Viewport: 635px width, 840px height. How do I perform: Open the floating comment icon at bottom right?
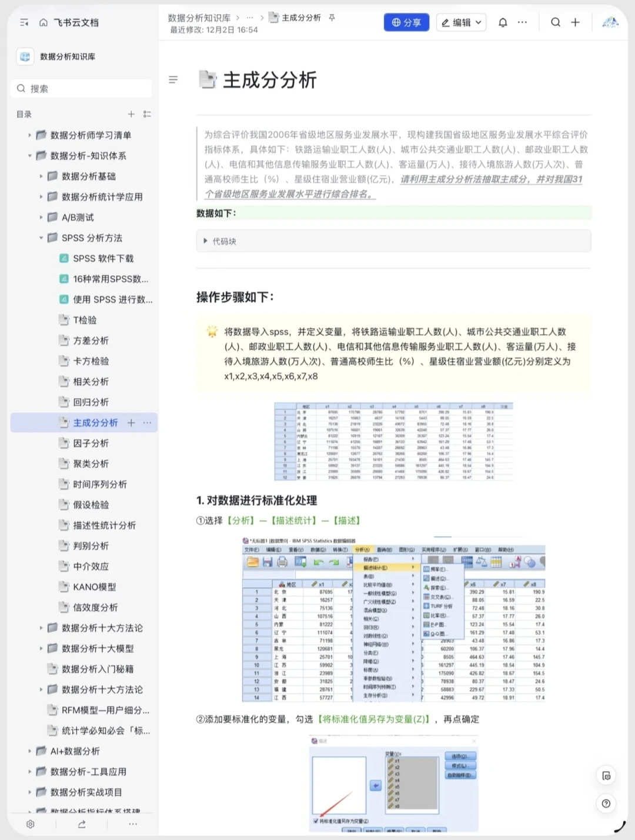click(606, 775)
